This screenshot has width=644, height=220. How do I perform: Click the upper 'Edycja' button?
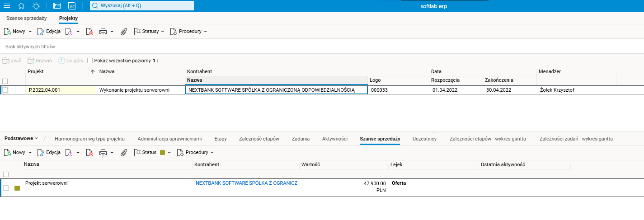[x=49, y=32]
